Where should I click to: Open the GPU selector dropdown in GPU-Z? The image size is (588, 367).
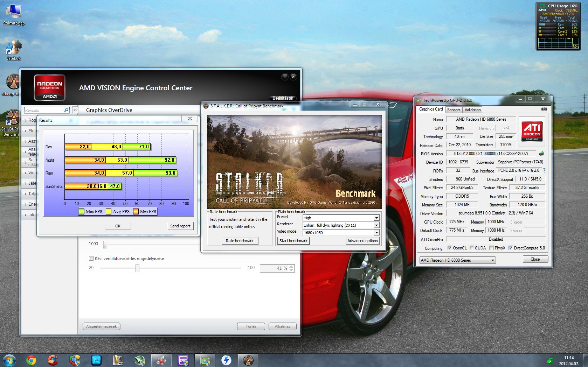(x=457, y=260)
